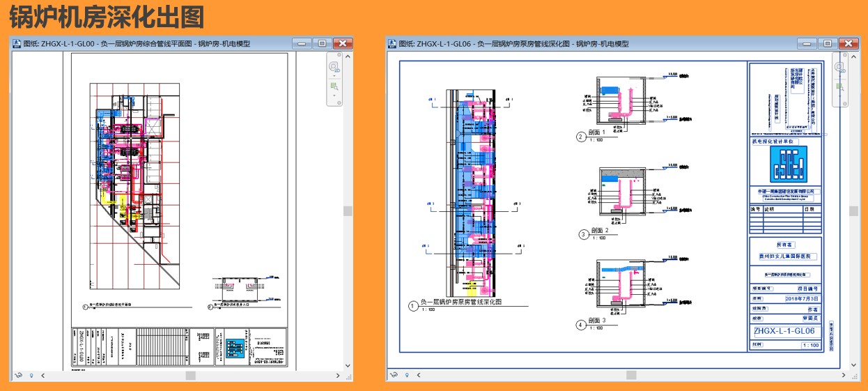Expand the zoom options dropdown arrow in GL00 window
This screenshot has height=391, width=868.
[334, 95]
